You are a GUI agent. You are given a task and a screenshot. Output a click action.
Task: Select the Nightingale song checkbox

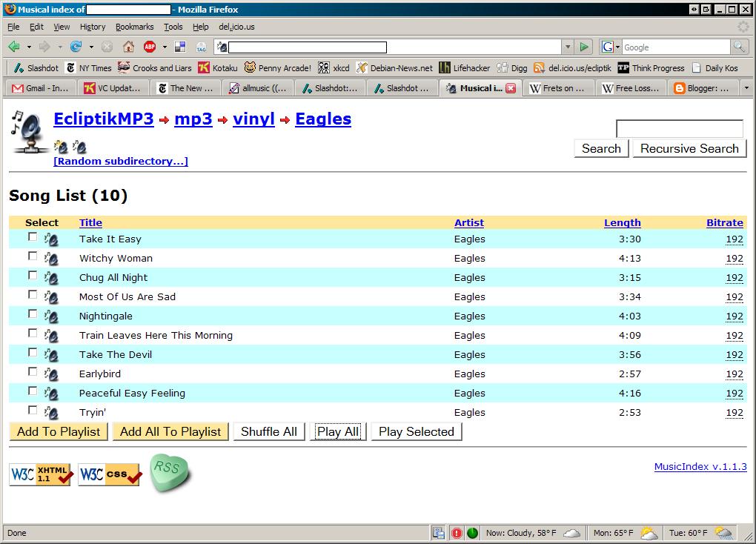(33, 314)
